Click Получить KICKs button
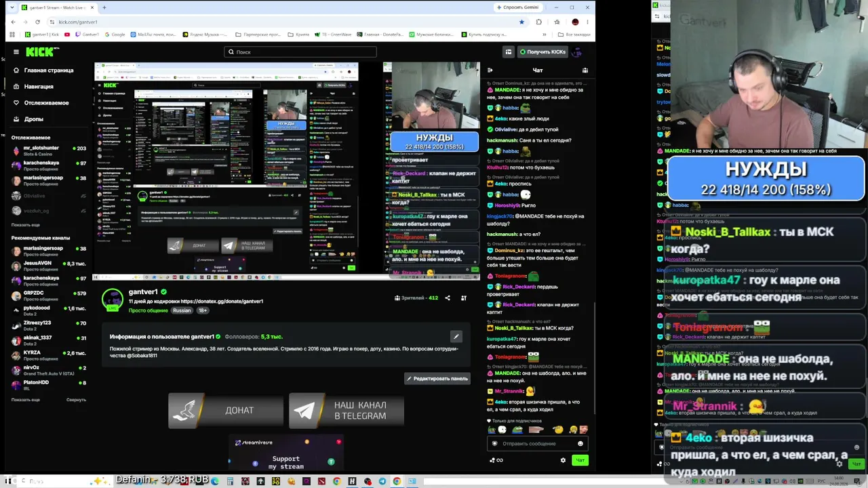Viewport: 868px width, 488px height. tap(542, 52)
